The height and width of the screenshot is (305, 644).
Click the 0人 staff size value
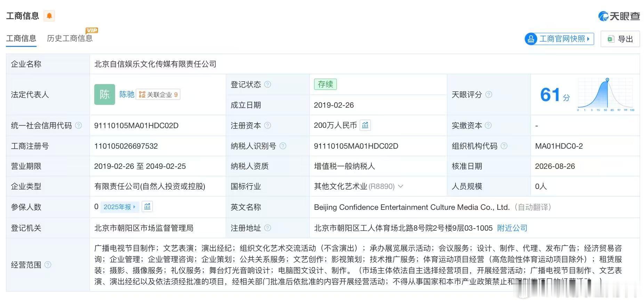(x=541, y=186)
